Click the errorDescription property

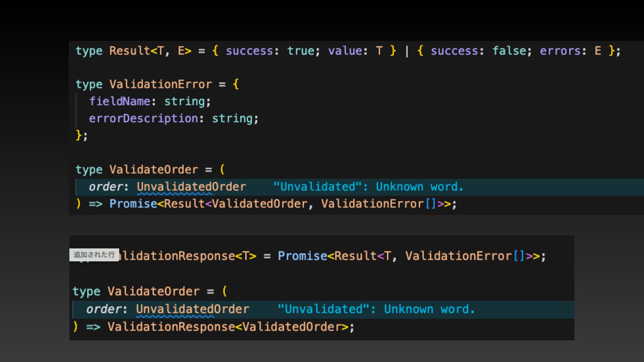(144, 119)
